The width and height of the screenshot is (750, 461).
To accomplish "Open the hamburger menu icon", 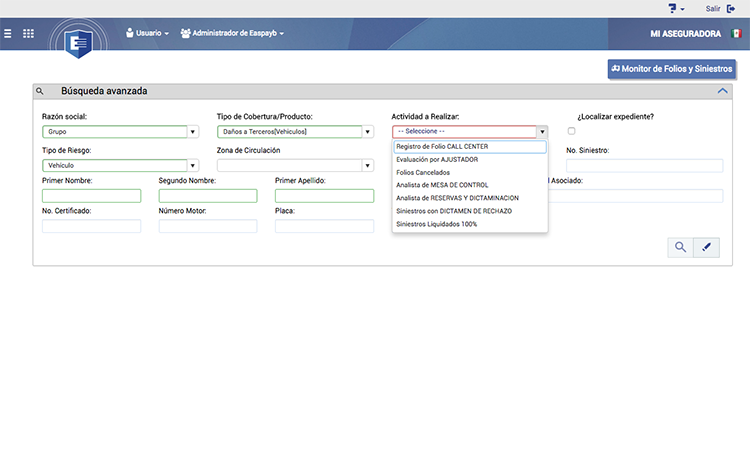I will coord(8,33).
